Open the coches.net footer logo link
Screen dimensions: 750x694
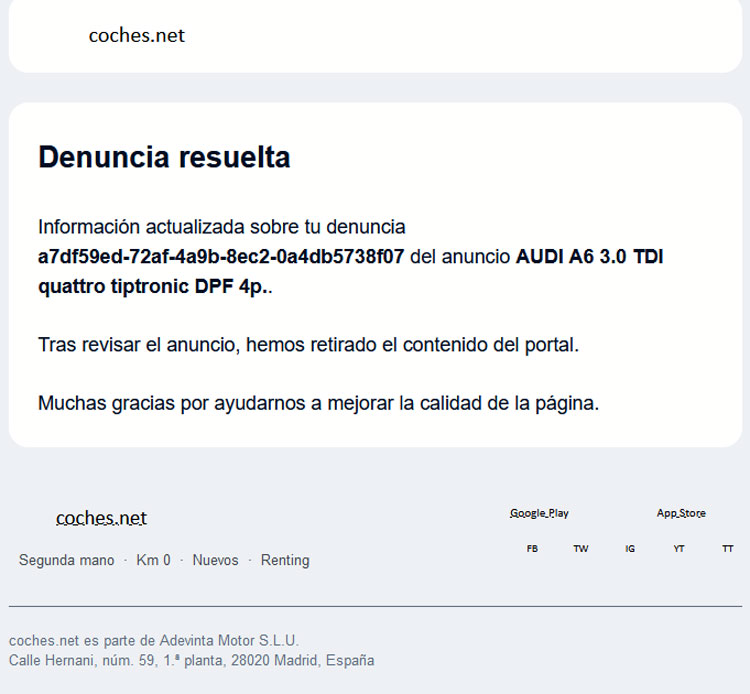(x=101, y=518)
